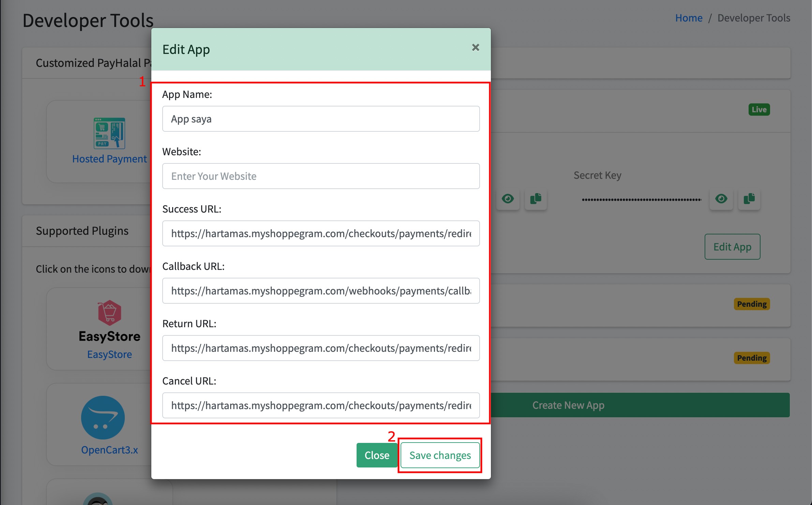Go to Home breadcrumb link
Viewport: 812px width, 505px height.
(689, 18)
